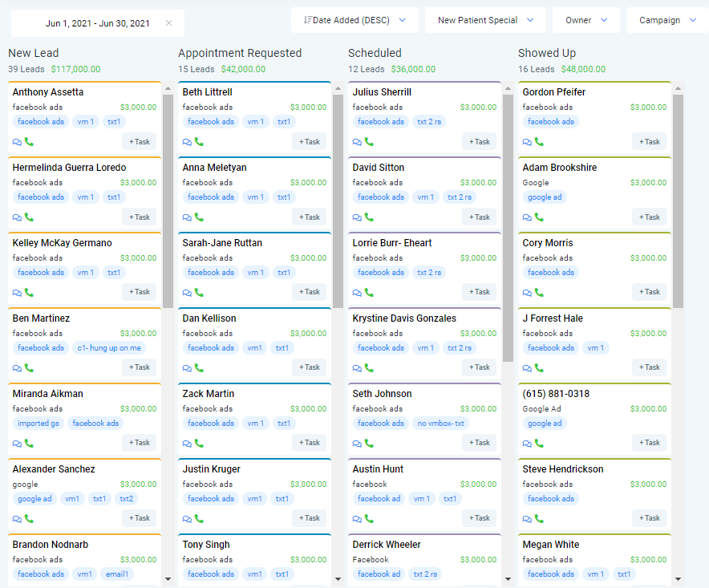This screenshot has height=588, width=709.
Task: Select the google ad tag on Alexander Sanchez's card
Action: [x=34, y=498]
